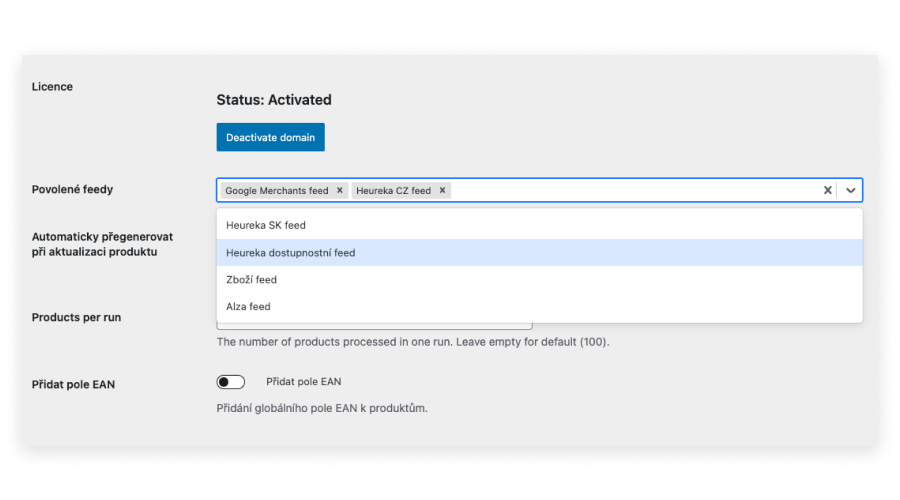Select Zboží feed from the list
Screen dimensions: 900x500
[x=540, y=280]
